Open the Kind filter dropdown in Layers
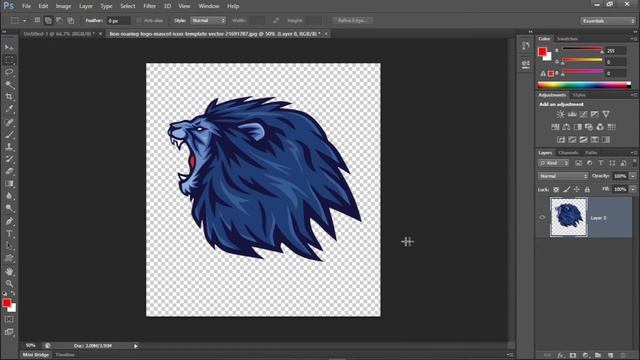The height and width of the screenshot is (360, 640). tap(554, 163)
